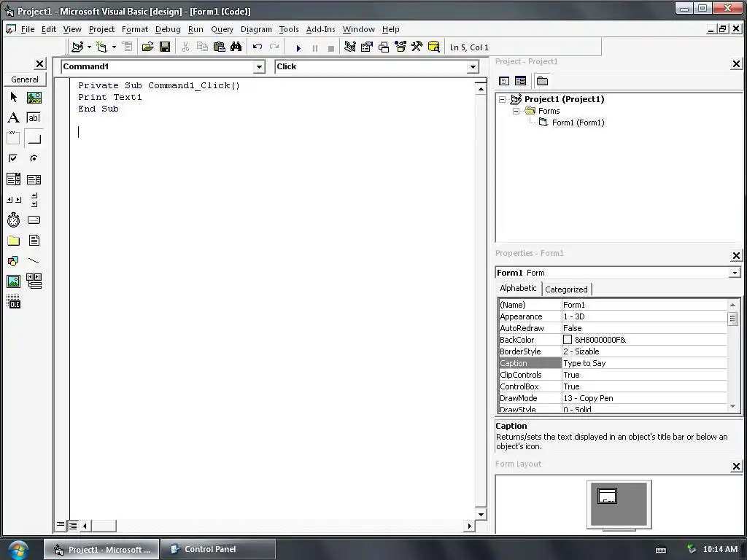
Task: Edit the Caption value Type to Say
Action: point(644,363)
